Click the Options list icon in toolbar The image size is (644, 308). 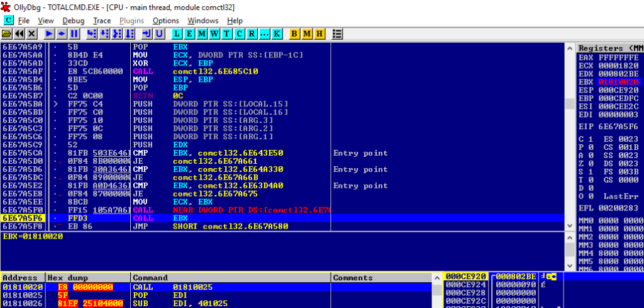click(x=337, y=33)
